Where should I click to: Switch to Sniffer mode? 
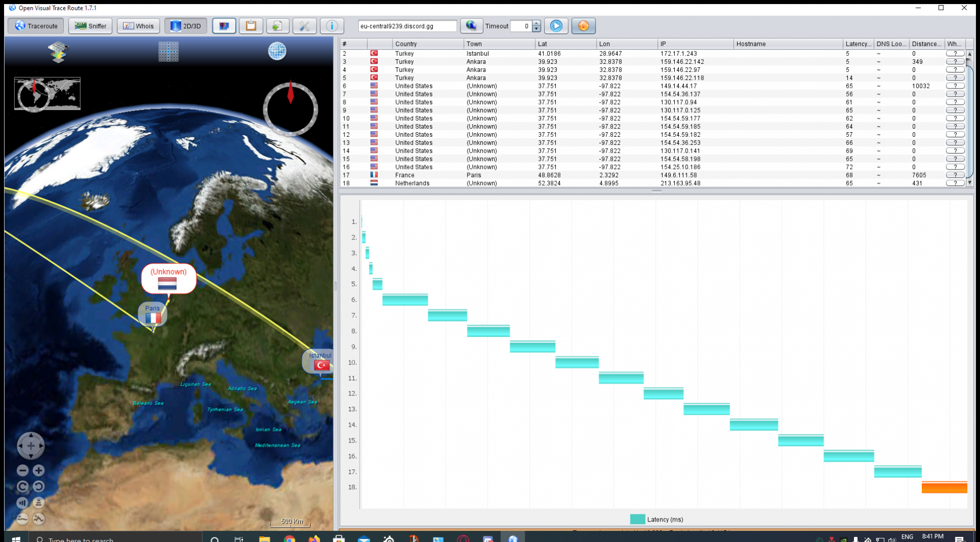pyautogui.click(x=90, y=26)
